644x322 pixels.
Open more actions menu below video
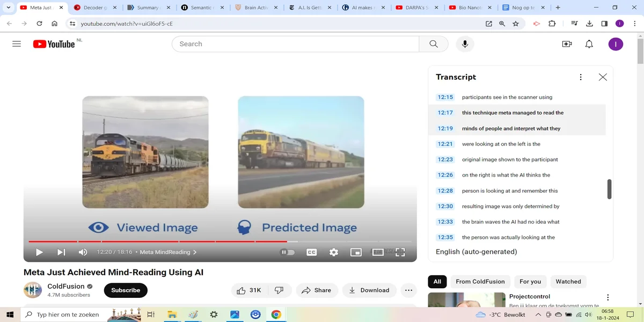408,290
